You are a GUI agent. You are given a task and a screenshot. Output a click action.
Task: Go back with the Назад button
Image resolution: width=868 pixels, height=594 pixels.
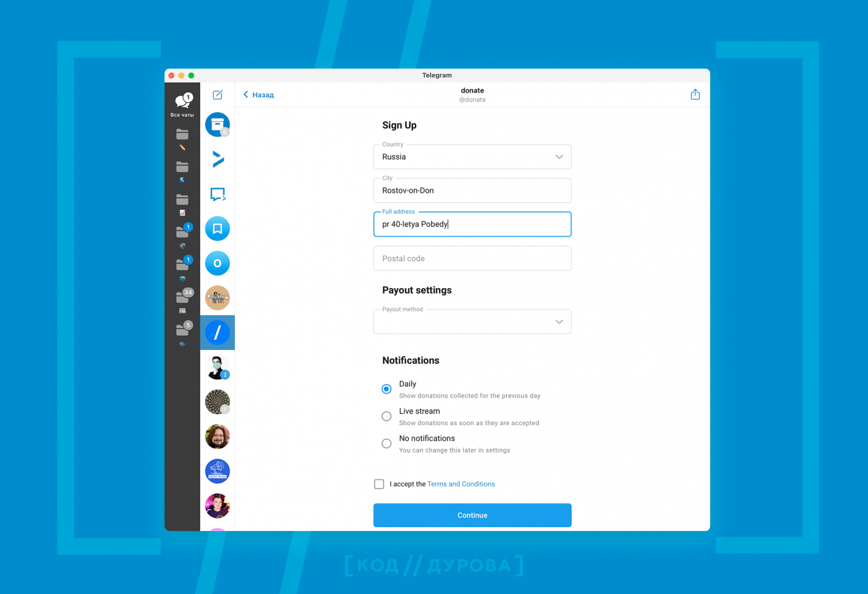pyautogui.click(x=258, y=95)
